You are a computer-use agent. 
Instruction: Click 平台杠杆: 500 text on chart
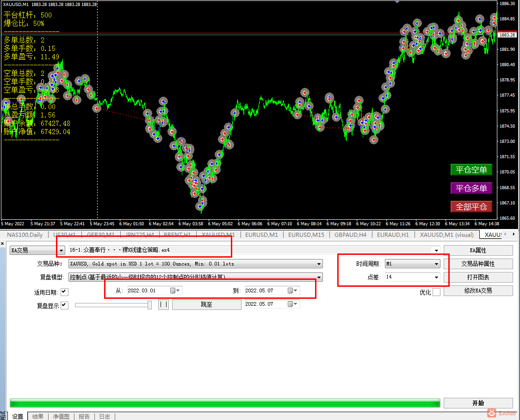pos(28,15)
